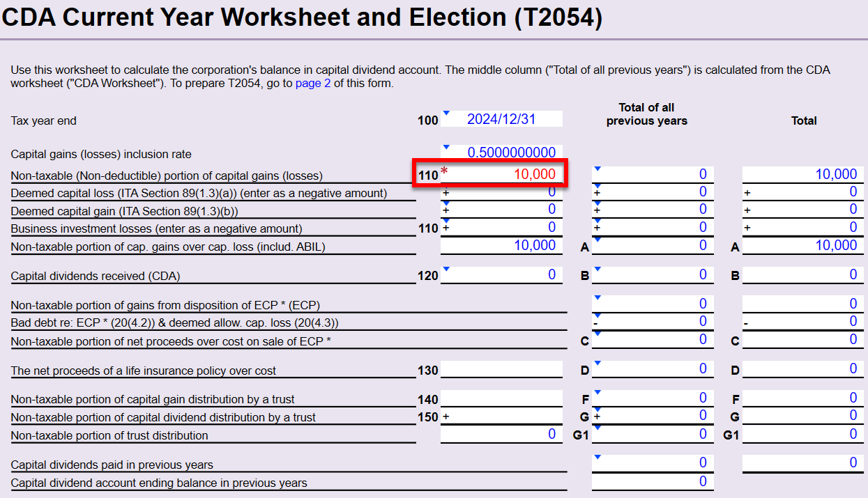Click total column non-taxable portion 10,000 value
The height and width of the screenshot is (498, 868).
click(x=803, y=174)
